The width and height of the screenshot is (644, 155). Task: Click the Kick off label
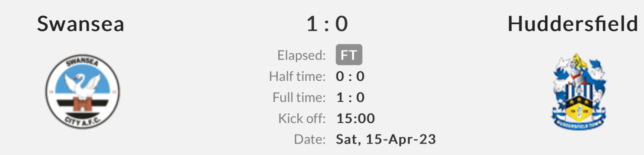coord(302,118)
